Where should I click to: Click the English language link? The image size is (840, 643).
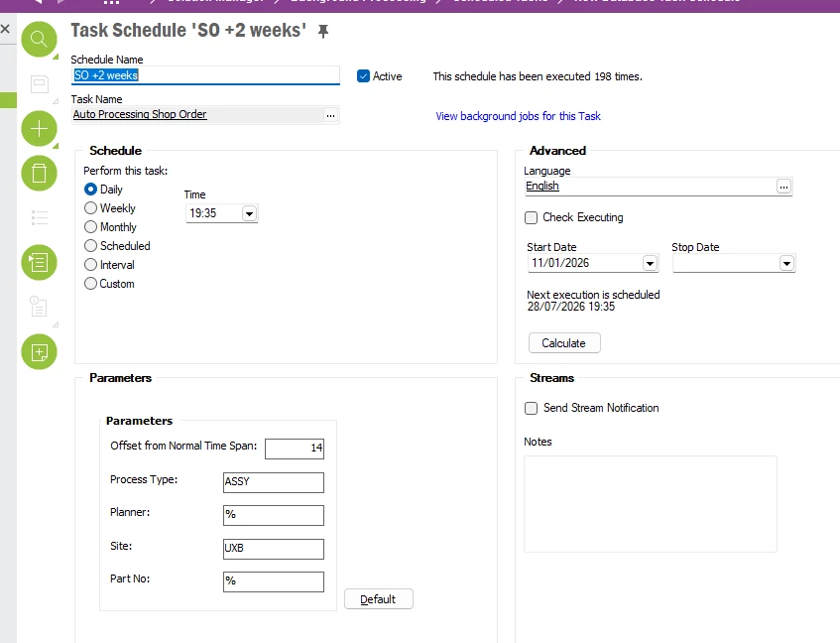click(542, 186)
